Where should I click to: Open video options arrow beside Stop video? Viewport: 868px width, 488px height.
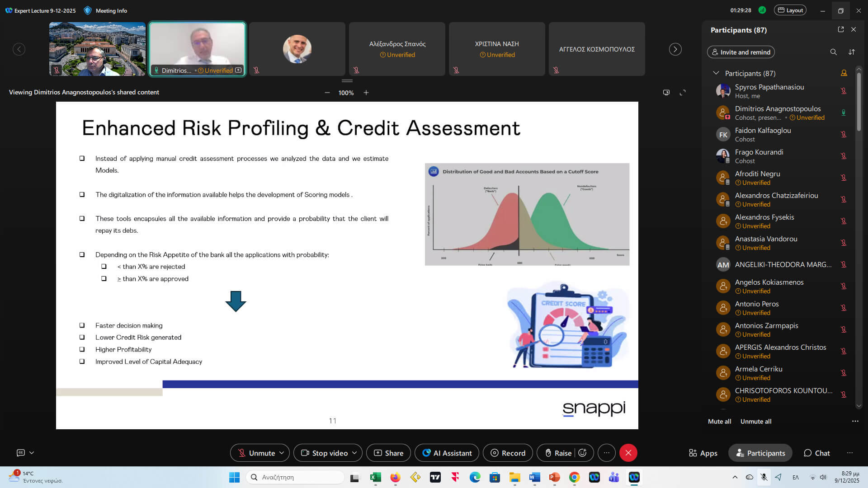[x=354, y=453]
